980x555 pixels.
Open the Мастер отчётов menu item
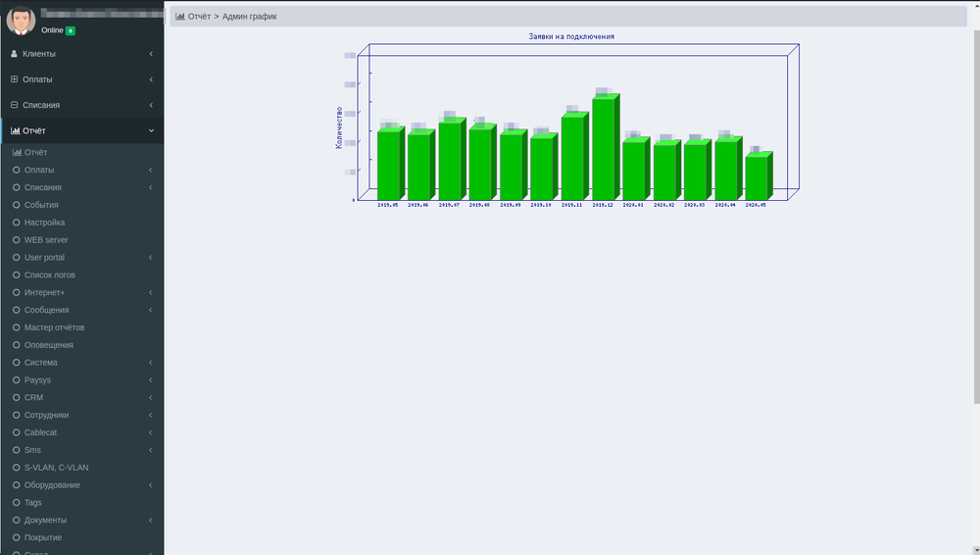54,328
